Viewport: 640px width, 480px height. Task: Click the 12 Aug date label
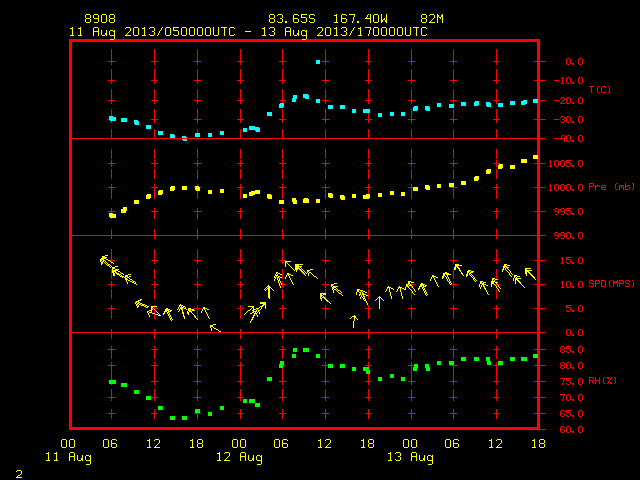coord(239,457)
